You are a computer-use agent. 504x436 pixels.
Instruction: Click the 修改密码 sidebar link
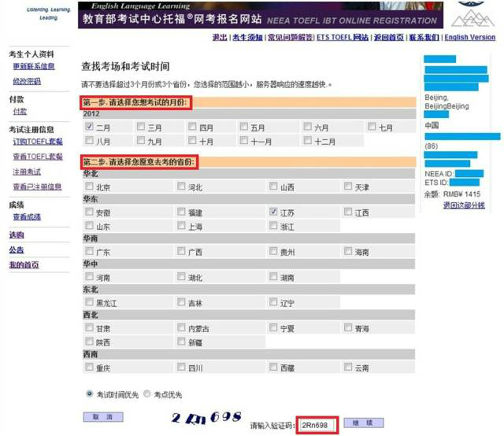(27, 81)
